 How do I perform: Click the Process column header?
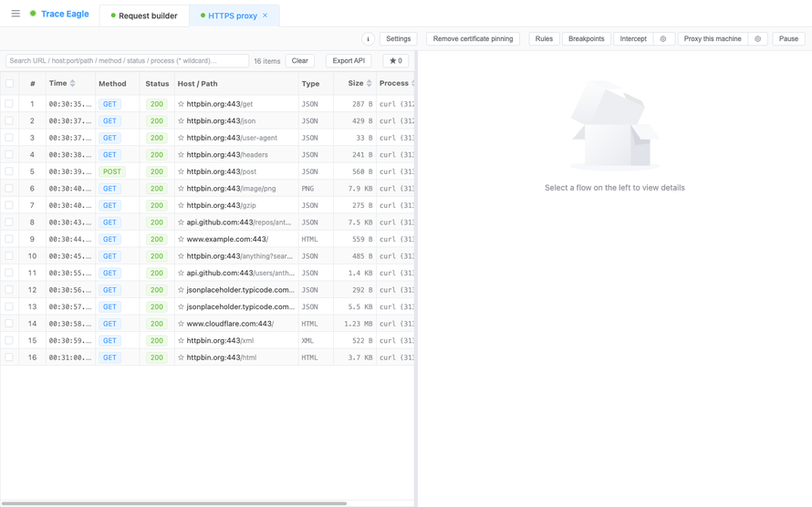point(394,83)
